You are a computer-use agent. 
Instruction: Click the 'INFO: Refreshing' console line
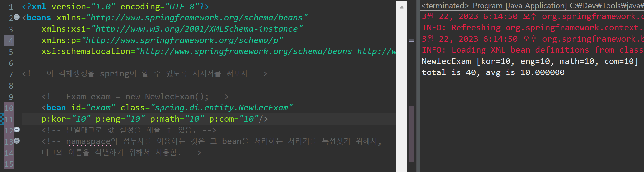pos(533,28)
